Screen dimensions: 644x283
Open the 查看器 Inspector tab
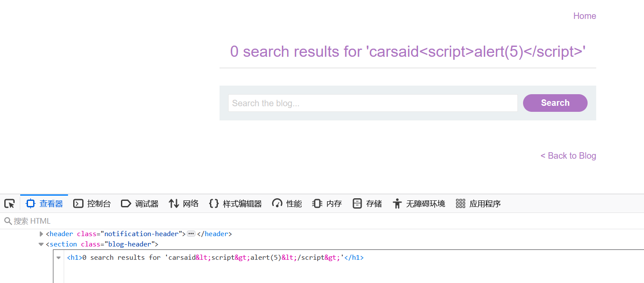point(44,204)
